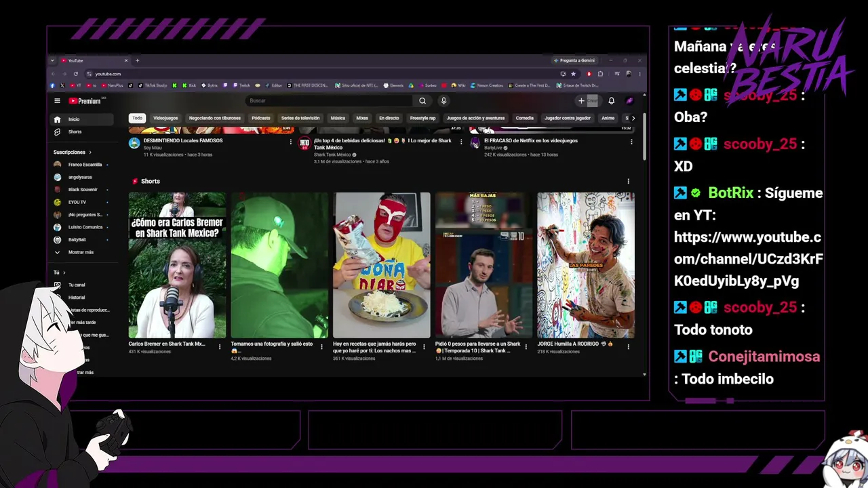Go to Inicio in the sidebar
The image size is (868, 488).
tap(83, 119)
